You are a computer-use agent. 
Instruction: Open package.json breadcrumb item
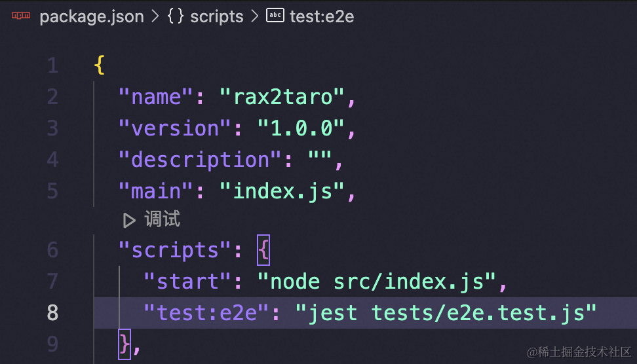coord(92,16)
